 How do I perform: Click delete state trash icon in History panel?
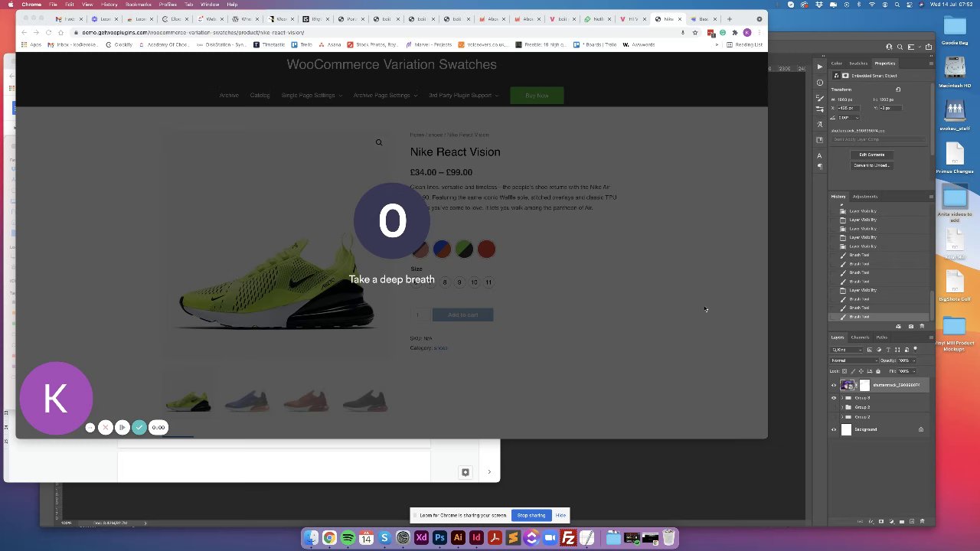pos(922,326)
